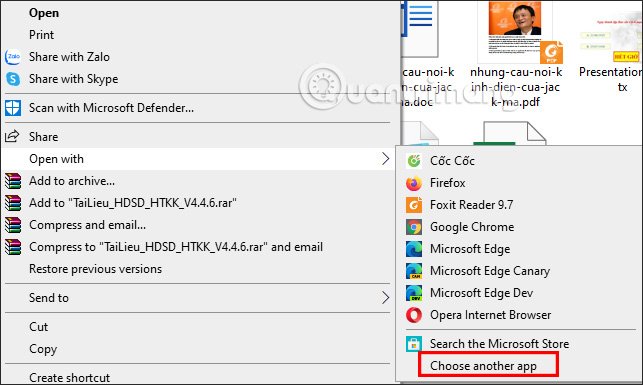Click the Microsoft Edge icon
The width and height of the screenshot is (643, 385).
coord(414,249)
